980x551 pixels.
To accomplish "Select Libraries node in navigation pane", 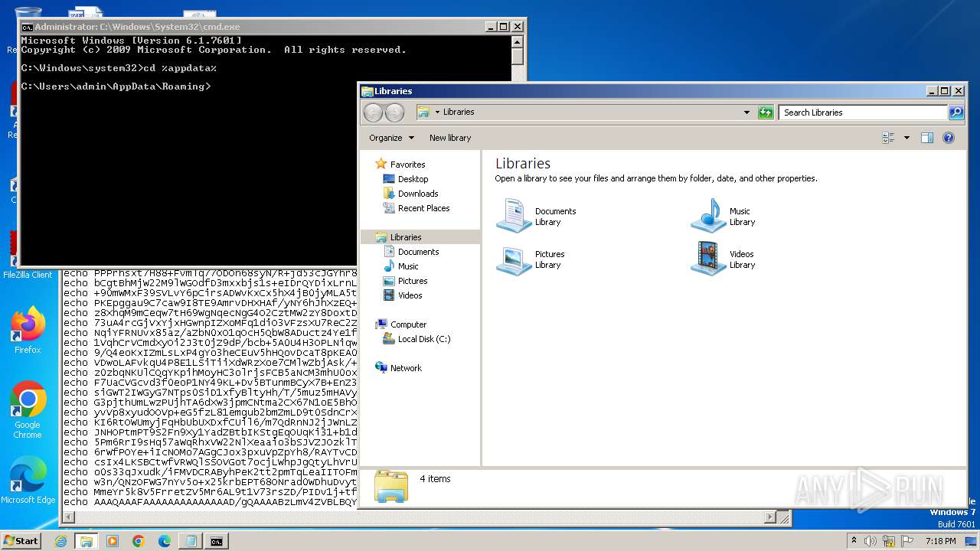I will coord(406,237).
